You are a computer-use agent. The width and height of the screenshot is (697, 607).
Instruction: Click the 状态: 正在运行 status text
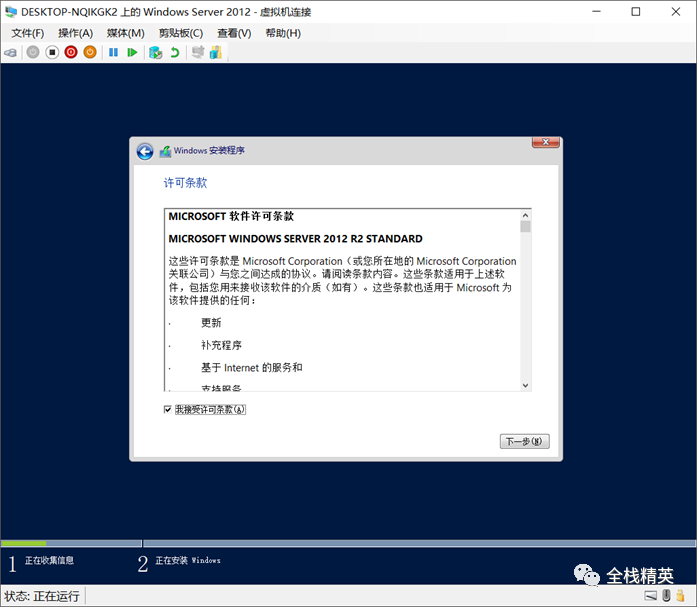point(42,596)
